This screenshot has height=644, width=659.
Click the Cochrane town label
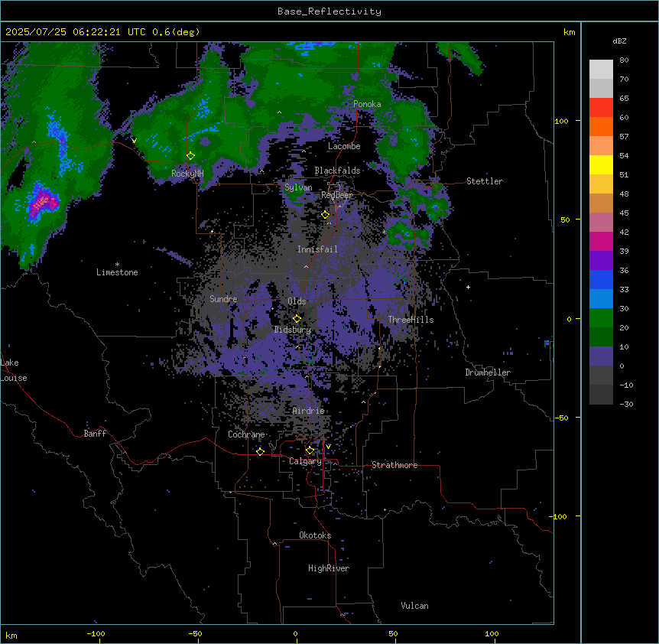click(246, 434)
